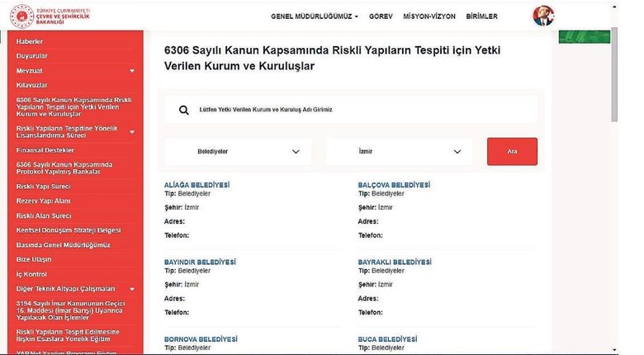Focus the Kurum ve Kuruluş Adı search field
Image resolution: width=644 pixels, height=355 pixels.
[351, 110]
